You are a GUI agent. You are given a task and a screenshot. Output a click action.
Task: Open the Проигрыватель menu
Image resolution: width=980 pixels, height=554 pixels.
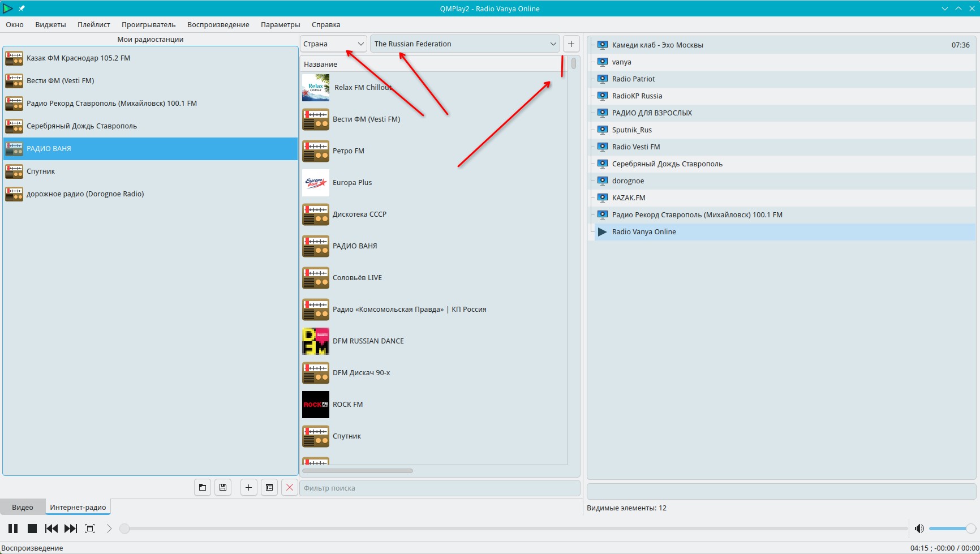pos(149,24)
